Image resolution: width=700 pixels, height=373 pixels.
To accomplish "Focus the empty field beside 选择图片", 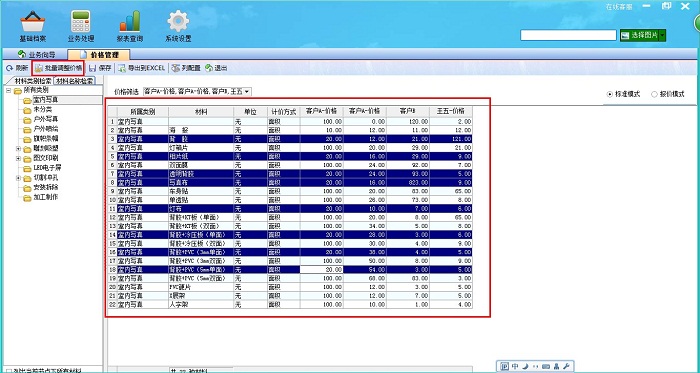I will [x=568, y=35].
